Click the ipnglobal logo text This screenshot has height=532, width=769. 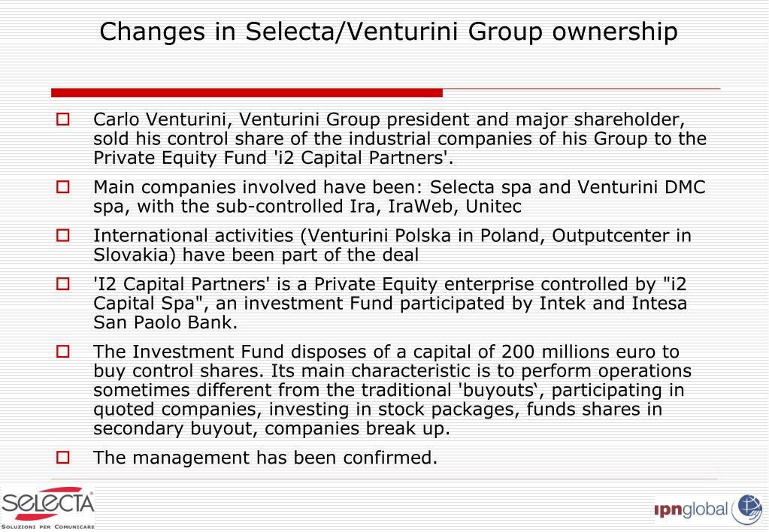(691, 510)
